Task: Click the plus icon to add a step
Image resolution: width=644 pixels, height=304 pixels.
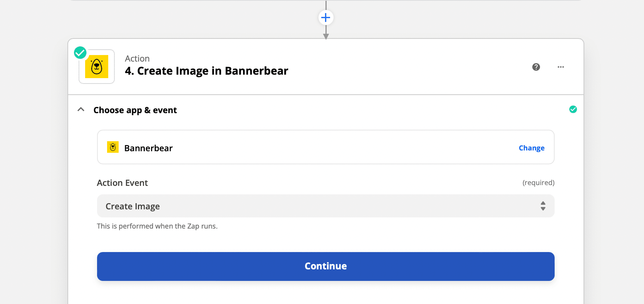Action: (x=326, y=17)
